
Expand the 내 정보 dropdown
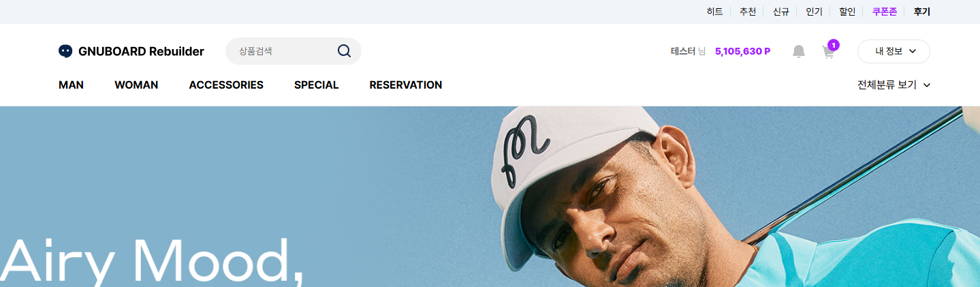coord(894,51)
